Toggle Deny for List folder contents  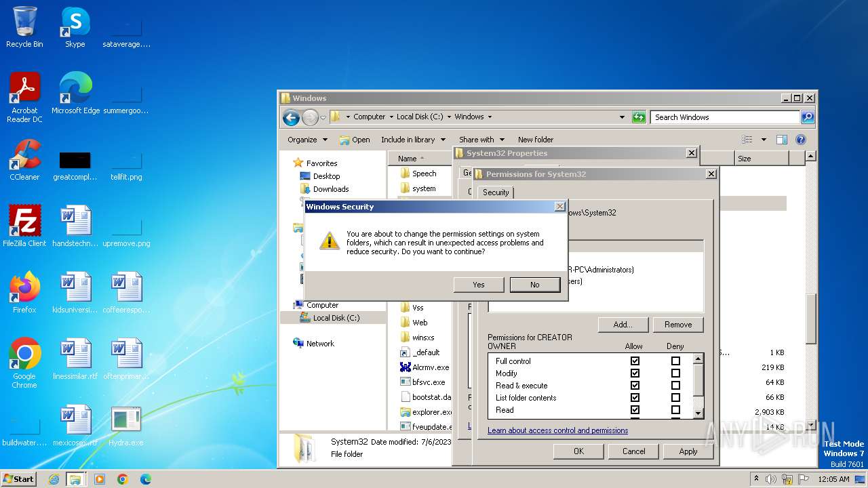pos(675,398)
